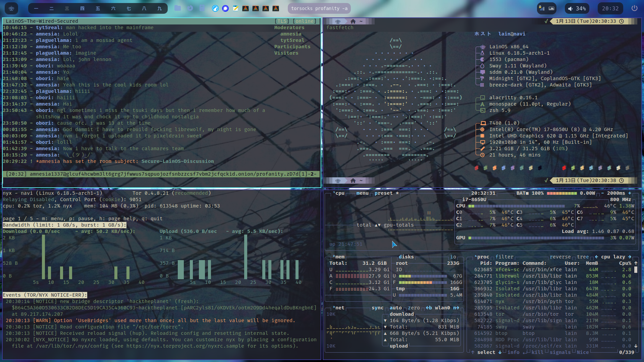644x362 pixels.
Task: Open the folder icon in the top bar
Action: (x=177, y=8)
